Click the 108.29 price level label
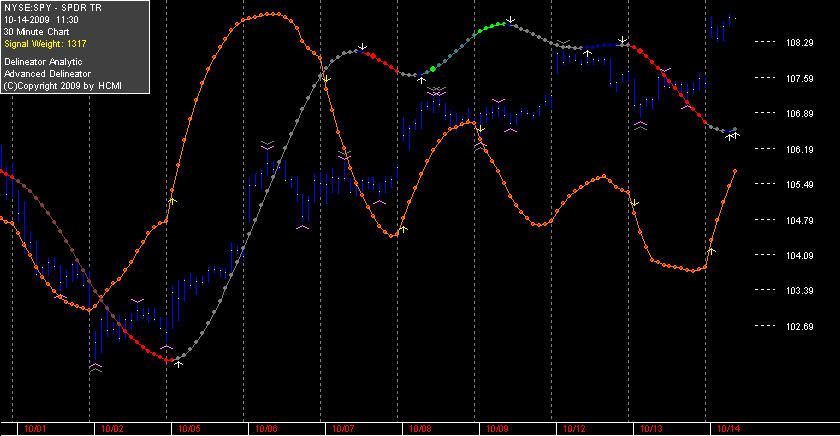Screen dimensions: 840x436 [x=799, y=43]
